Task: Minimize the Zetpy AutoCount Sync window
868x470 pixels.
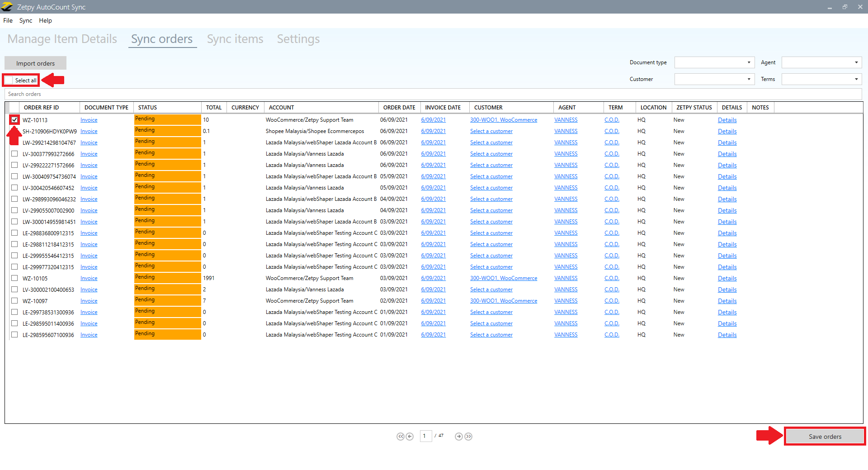Action: tap(830, 7)
